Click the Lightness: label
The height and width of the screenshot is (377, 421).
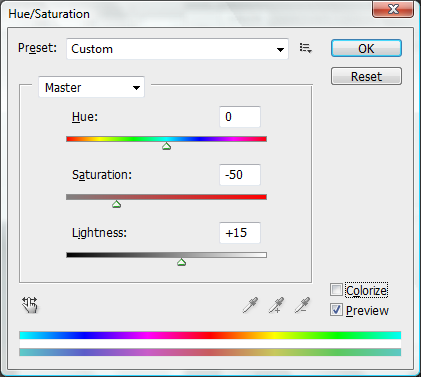[x=99, y=233]
